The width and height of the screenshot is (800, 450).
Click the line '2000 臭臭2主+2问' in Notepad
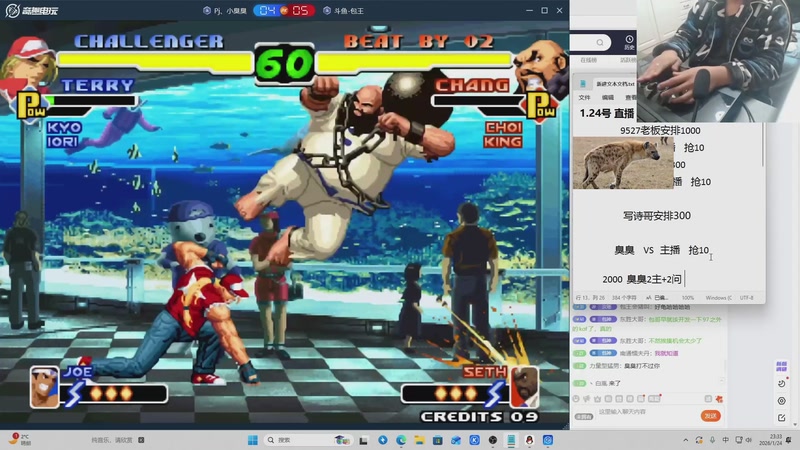641,279
